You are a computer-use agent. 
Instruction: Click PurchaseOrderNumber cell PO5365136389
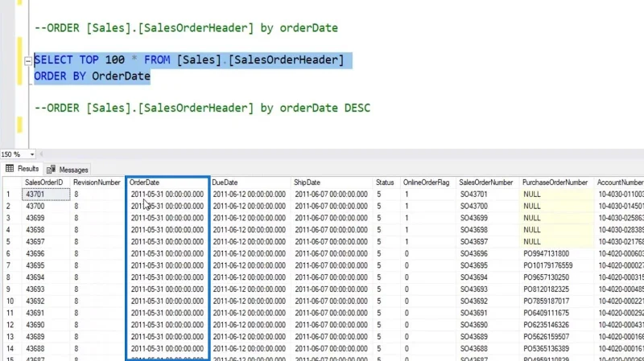pyautogui.click(x=556, y=349)
